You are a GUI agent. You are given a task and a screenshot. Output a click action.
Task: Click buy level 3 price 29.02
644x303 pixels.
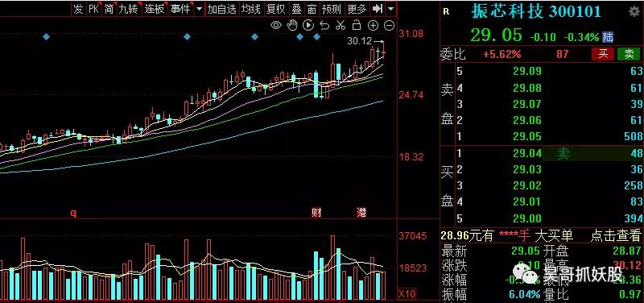tap(527, 186)
